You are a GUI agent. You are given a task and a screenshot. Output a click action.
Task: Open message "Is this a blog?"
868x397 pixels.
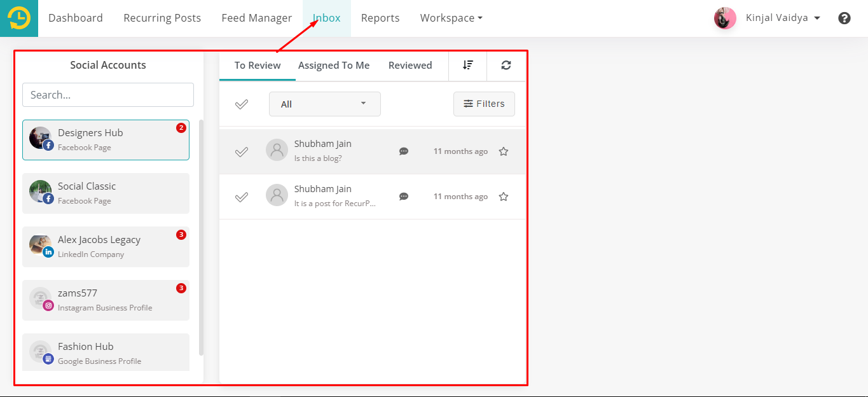373,151
